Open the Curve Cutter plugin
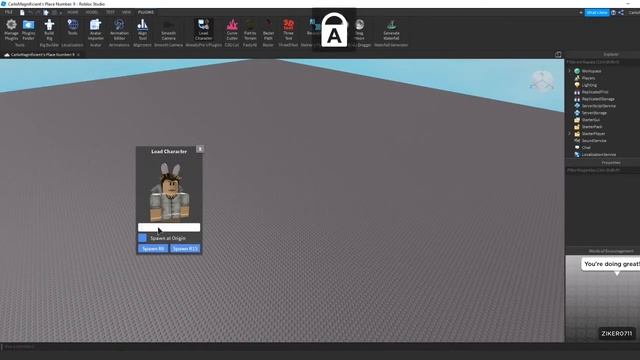640x360 pixels. click(232, 30)
